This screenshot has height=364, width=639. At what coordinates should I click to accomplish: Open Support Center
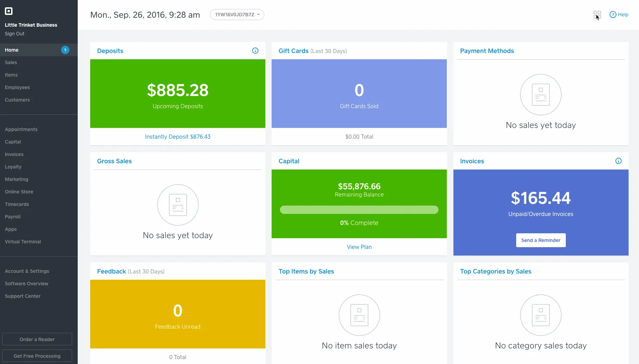(39, 296)
